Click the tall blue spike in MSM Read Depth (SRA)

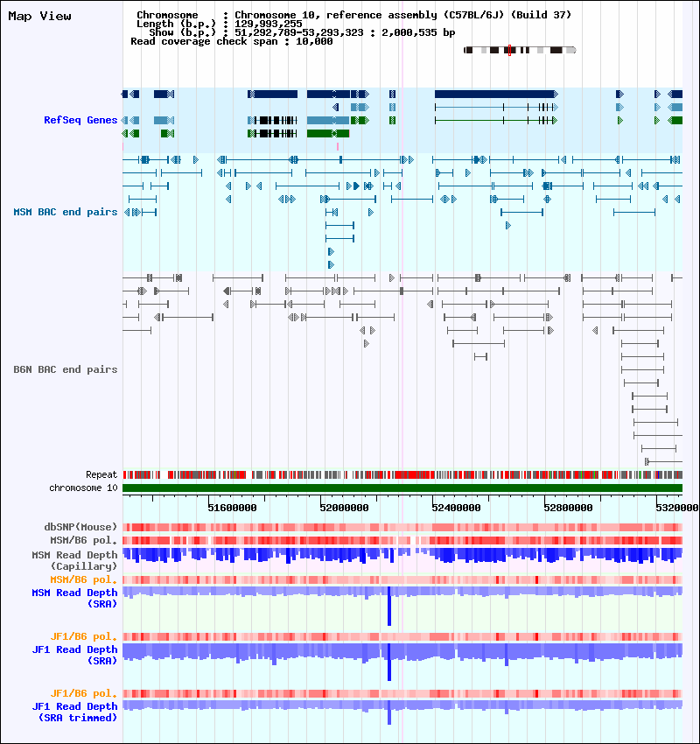tap(389, 607)
